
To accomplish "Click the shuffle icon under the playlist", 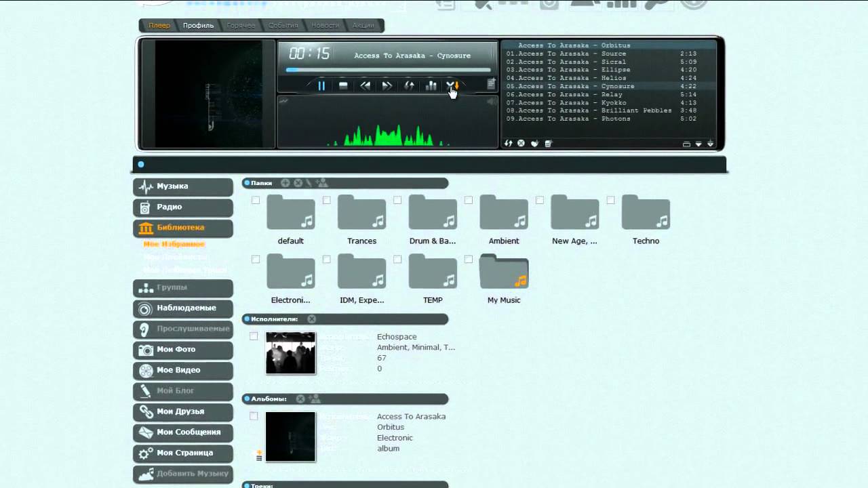I will pyautogui.click(x=509, y=143).
